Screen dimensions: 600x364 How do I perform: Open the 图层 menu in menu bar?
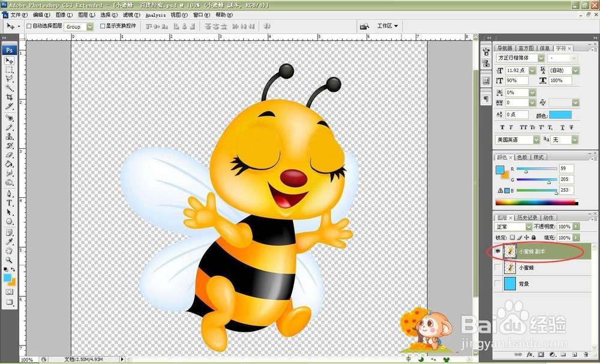[86, 15]
